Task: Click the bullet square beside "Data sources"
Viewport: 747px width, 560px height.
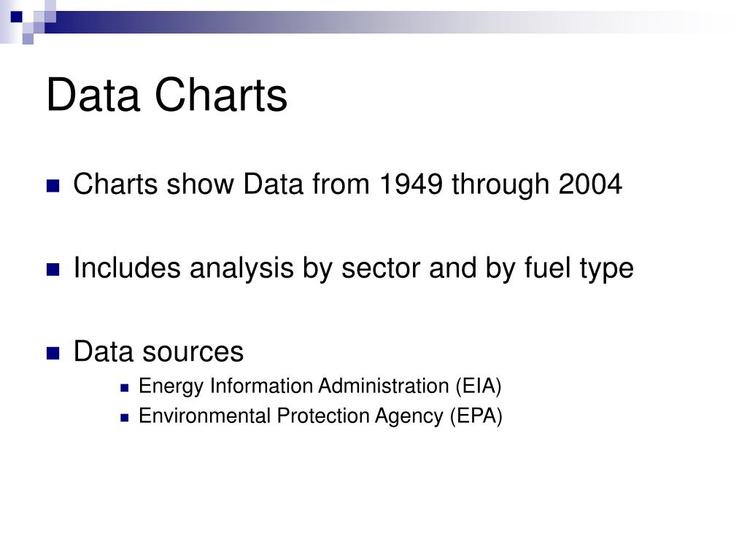Action: coord(53,354)
